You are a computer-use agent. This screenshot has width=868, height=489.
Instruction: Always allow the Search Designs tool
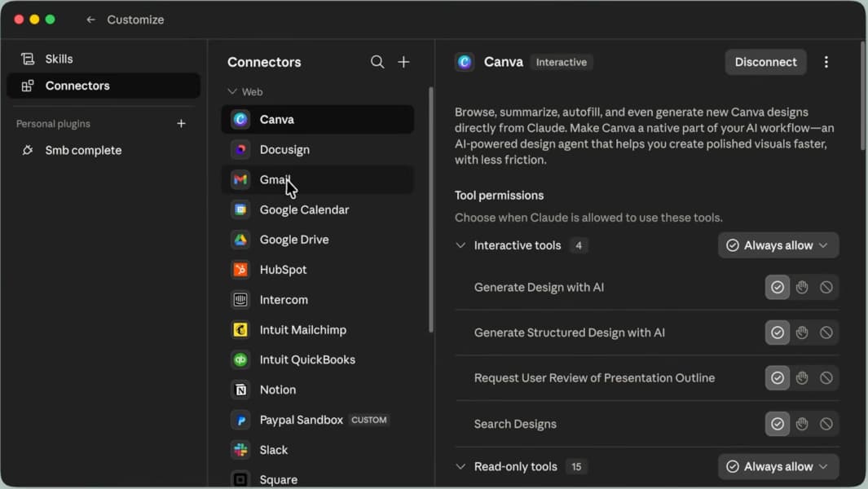[x=778, y=424]
